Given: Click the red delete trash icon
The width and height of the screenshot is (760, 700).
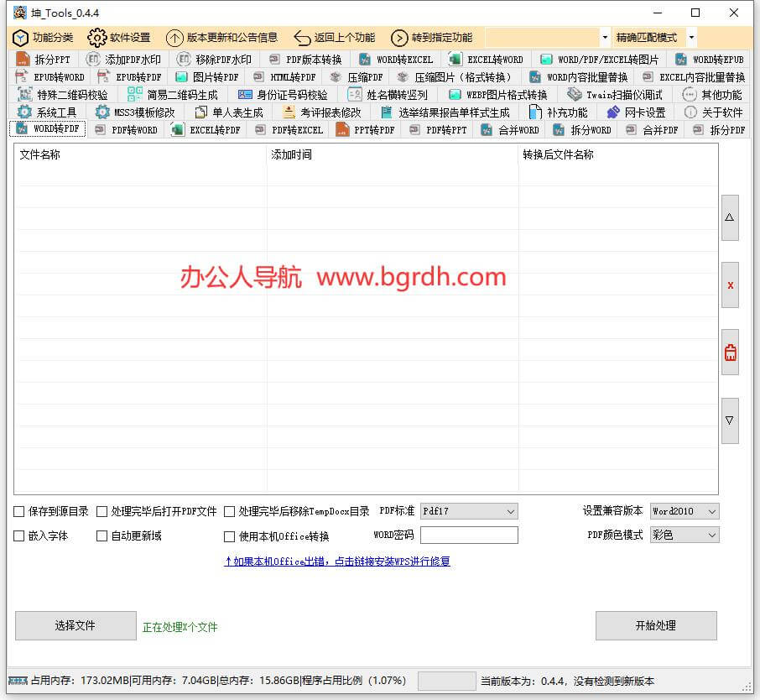Looking at the screenshot, I should [730, 353].
